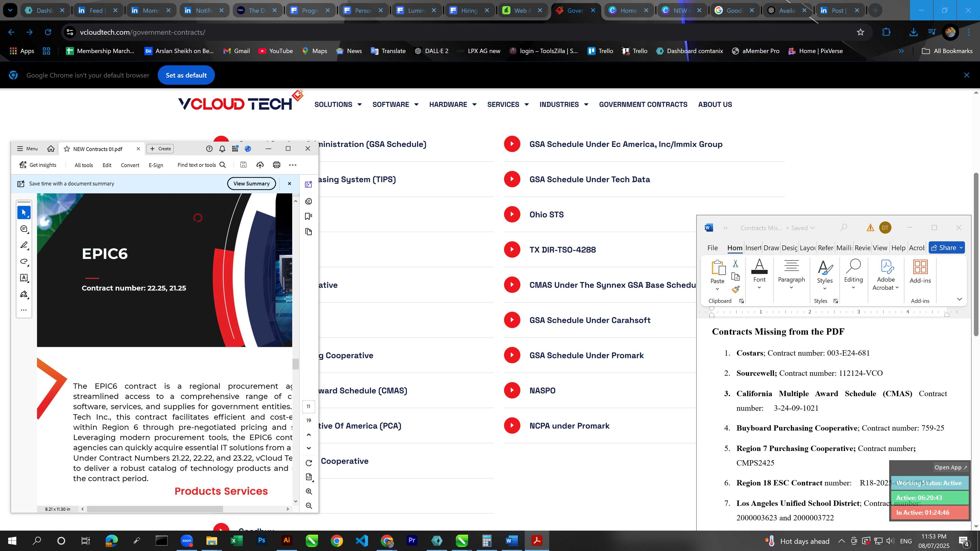Click the Acrobat horizontal scrollbar thumb
Screen dimensions: 980x551
155,509
